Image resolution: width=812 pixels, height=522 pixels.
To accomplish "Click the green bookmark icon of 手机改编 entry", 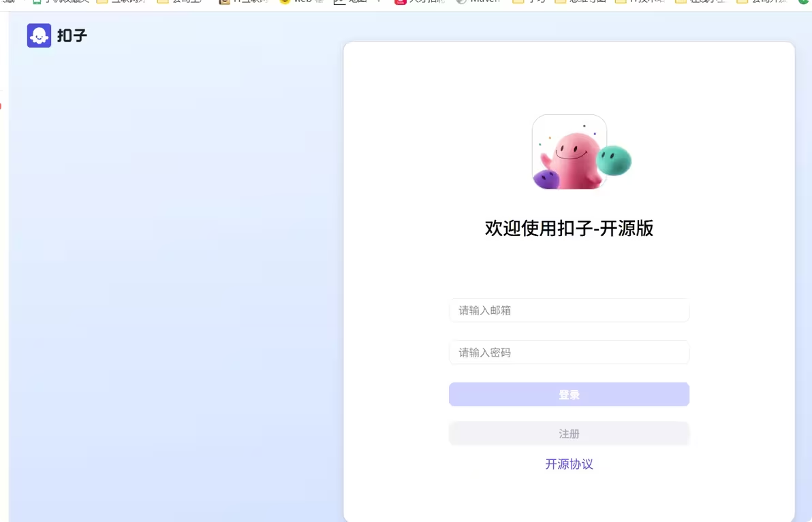I will point(35,2).
